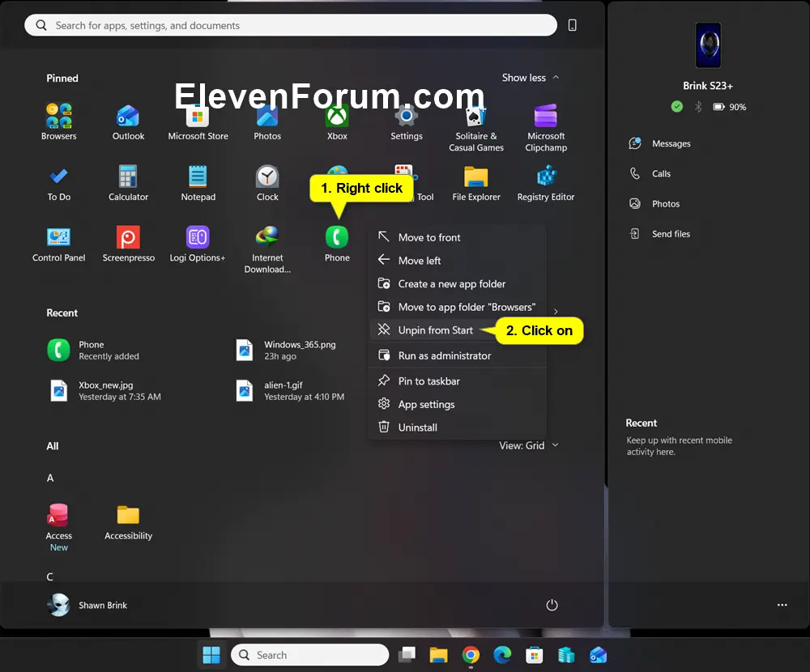Click the taskbar Search box
The height and width of the screenshot is (672, 810).
pyautogui.click(x=310, y=655)
